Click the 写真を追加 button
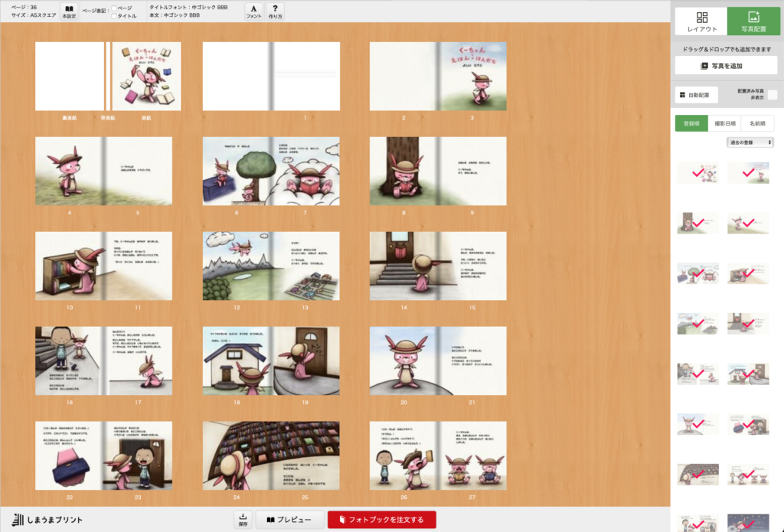The image size is (784, 532). (x=726, y=66)
